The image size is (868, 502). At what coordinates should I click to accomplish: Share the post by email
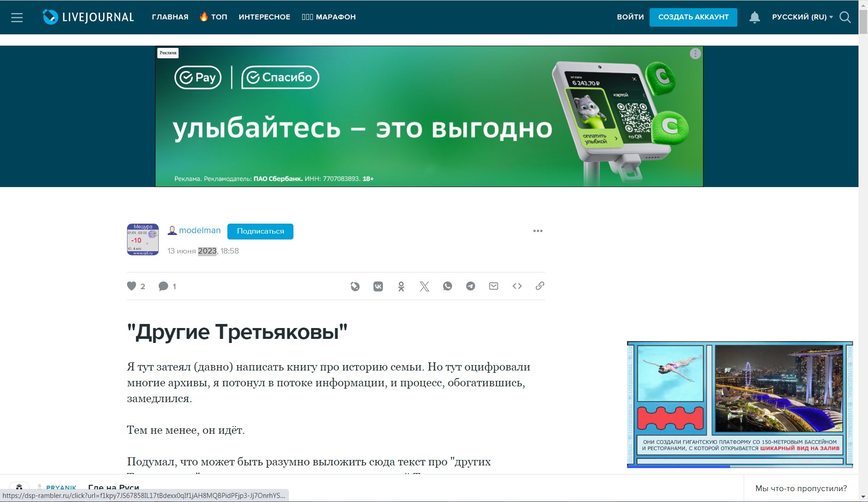pos(494,286)
